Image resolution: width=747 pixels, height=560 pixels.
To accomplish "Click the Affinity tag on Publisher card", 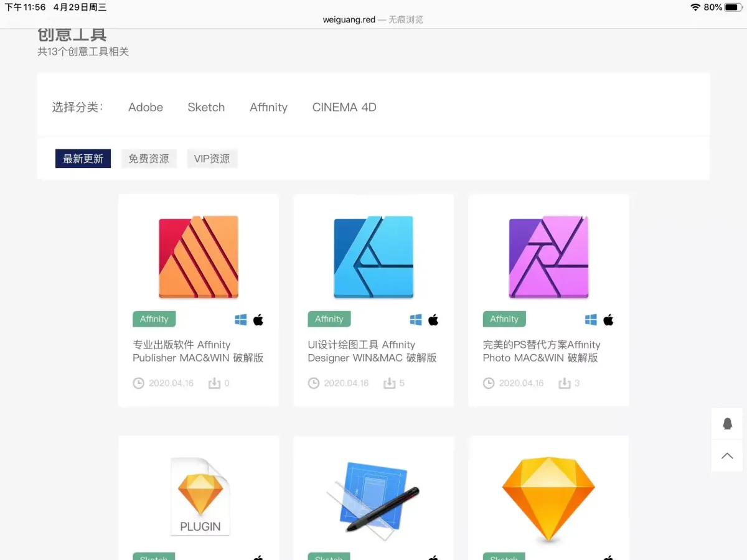I will [x=154, y=319].
